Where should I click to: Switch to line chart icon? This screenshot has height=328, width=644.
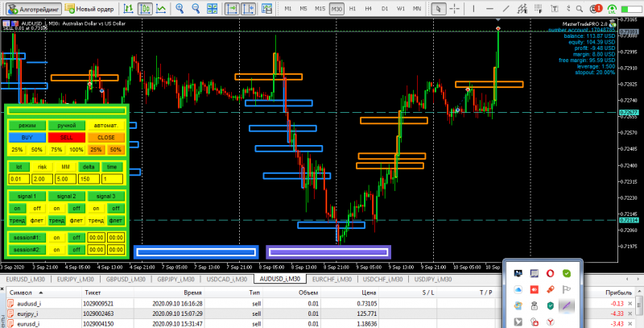[x=162, y=8]
